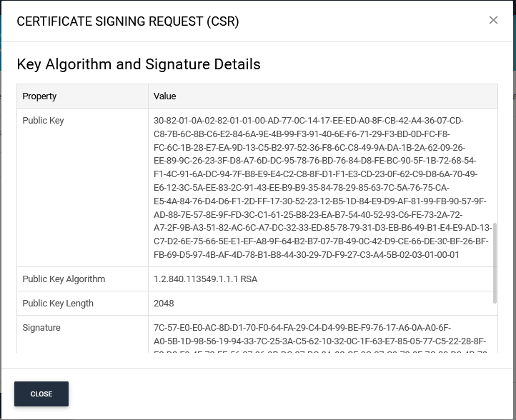Click the first line of the public key starting 30-82-01
Viewport: 516px width, 420px height.
click(308, 121)
